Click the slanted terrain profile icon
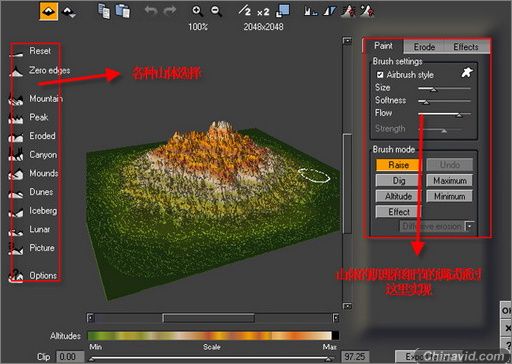 330,11
